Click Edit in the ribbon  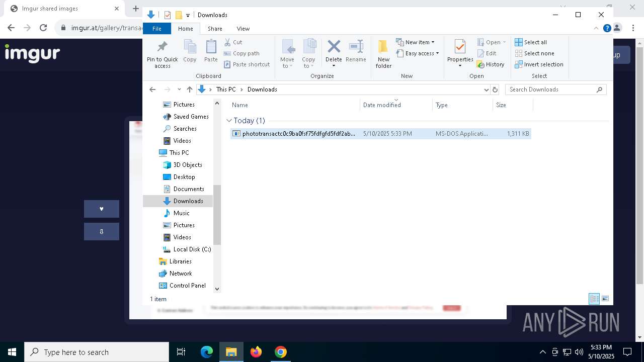coord(487,53)
